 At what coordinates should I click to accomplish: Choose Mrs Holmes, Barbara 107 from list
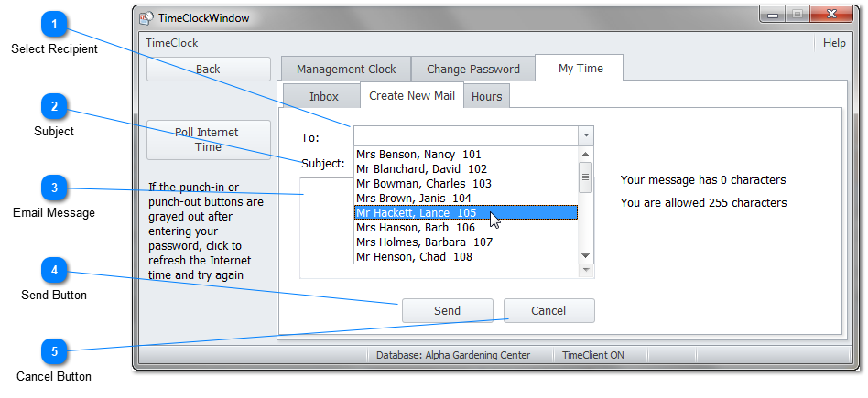[x=465, y=242]
